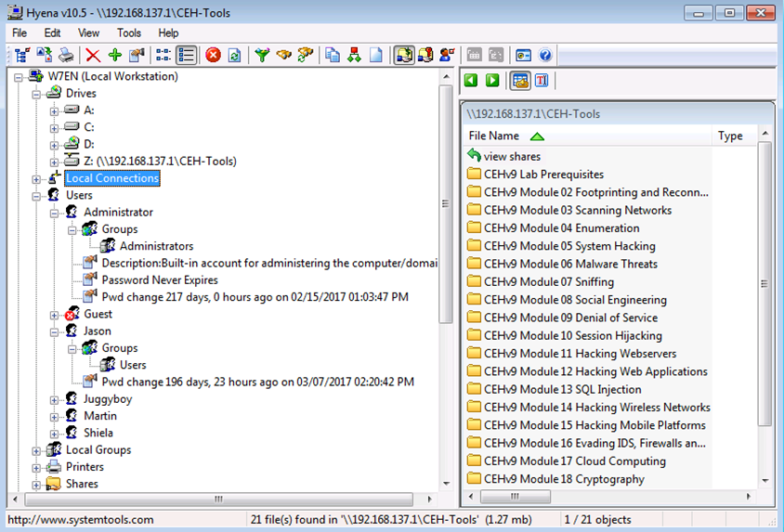Click the disabled Guest user icon
The height and width of the screenshot is (532, 784).
pos(72,314)
